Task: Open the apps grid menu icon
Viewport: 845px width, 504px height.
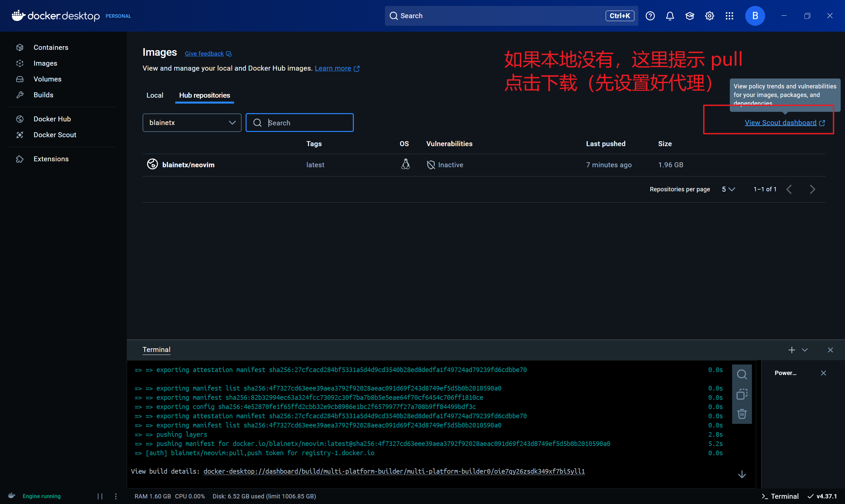Action: pyautogui.click(x=729, y=16)
